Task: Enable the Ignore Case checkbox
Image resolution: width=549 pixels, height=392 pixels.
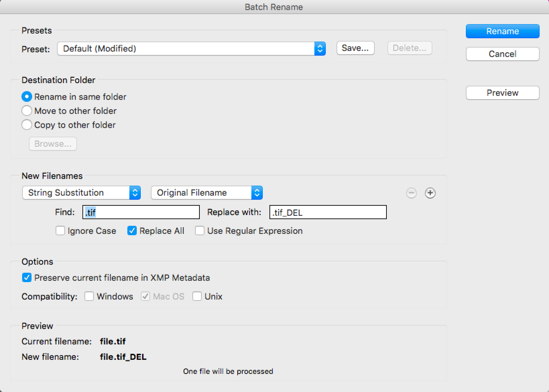Action: pos(60,231)
